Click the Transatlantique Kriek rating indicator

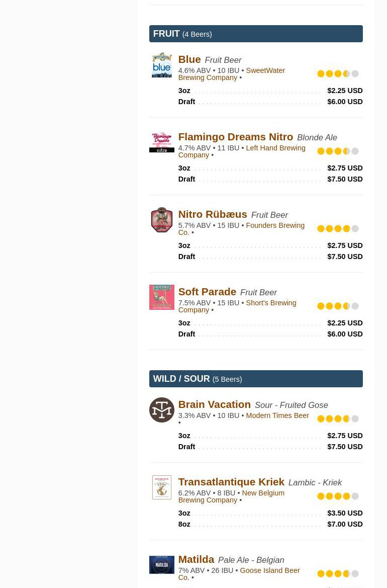[x=338, y=496]
